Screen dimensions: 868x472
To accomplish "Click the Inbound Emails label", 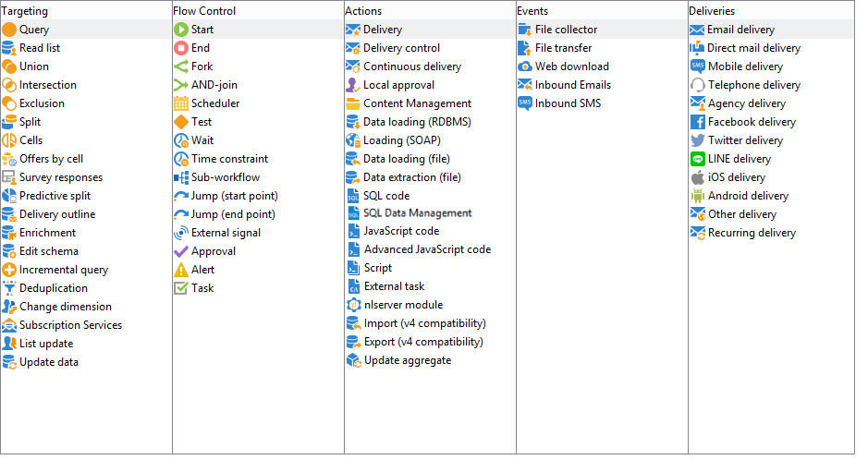I will tap(573, 85).
